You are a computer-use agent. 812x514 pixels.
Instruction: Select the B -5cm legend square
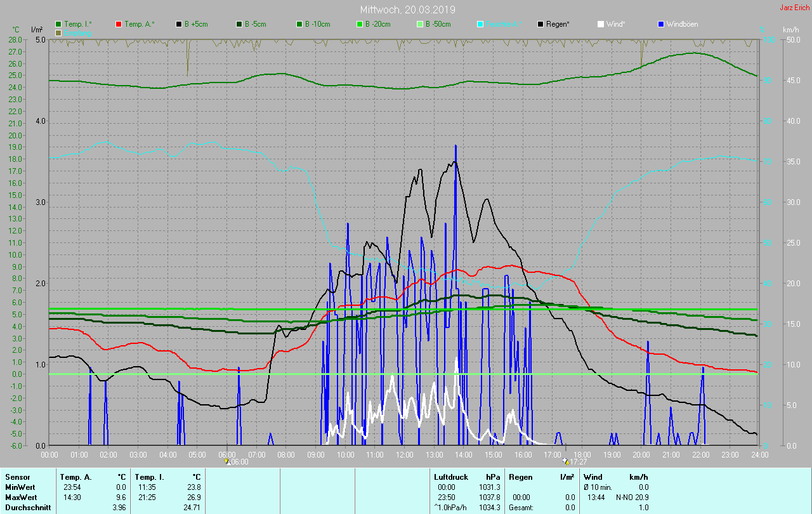pyautogui.click(x=239, y=24)
